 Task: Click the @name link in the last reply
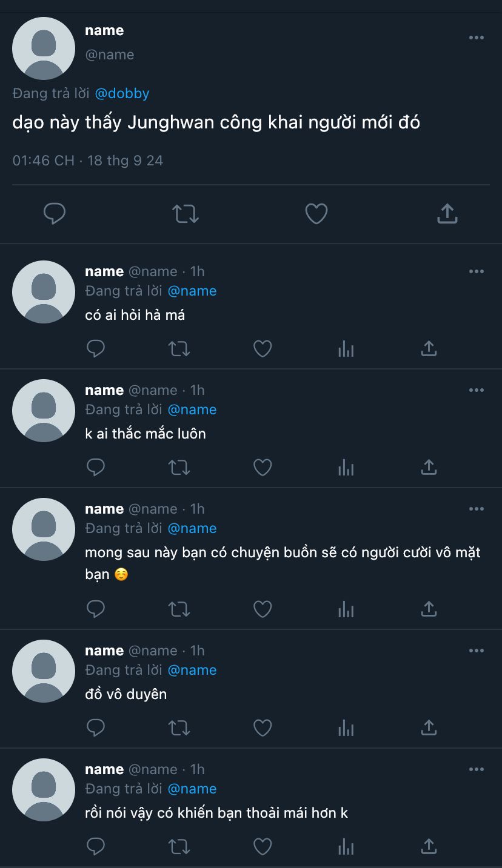[192, 789]
